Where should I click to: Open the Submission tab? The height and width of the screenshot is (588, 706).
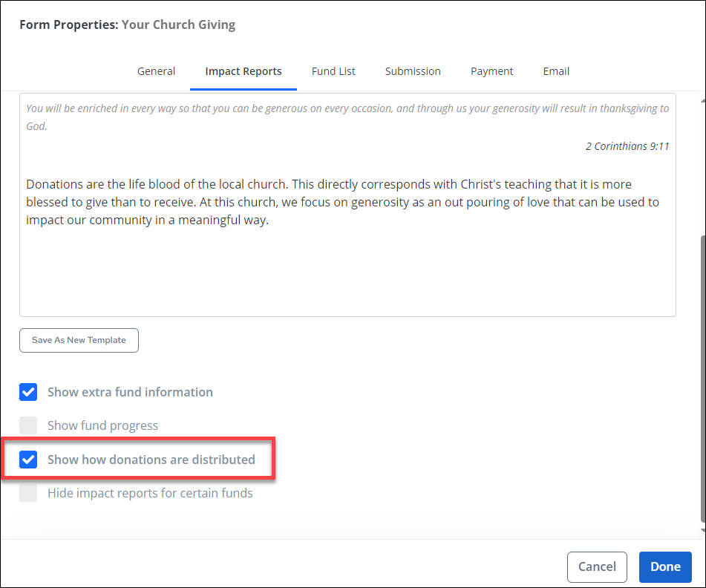[413, 71]
